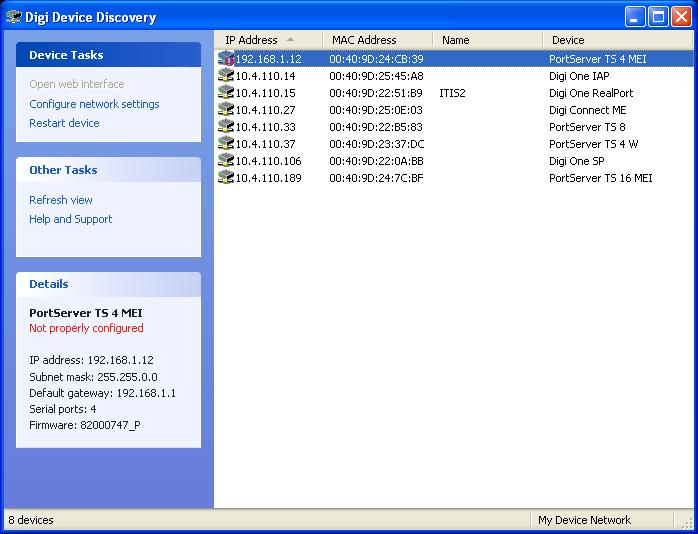Click device icon for 10.4.110.106
The height and width of the screenshot is (534, 698).
226,161
